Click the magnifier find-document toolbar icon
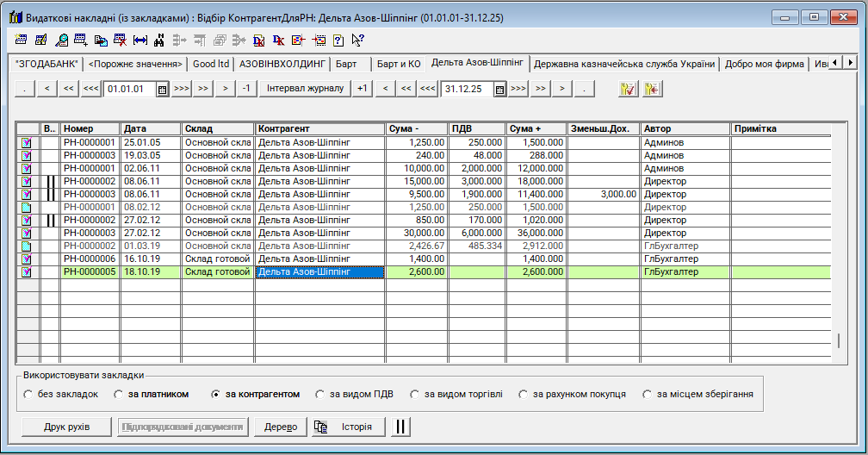The width and height of the screenshot is (868, 455). click(x=61, y=40)
